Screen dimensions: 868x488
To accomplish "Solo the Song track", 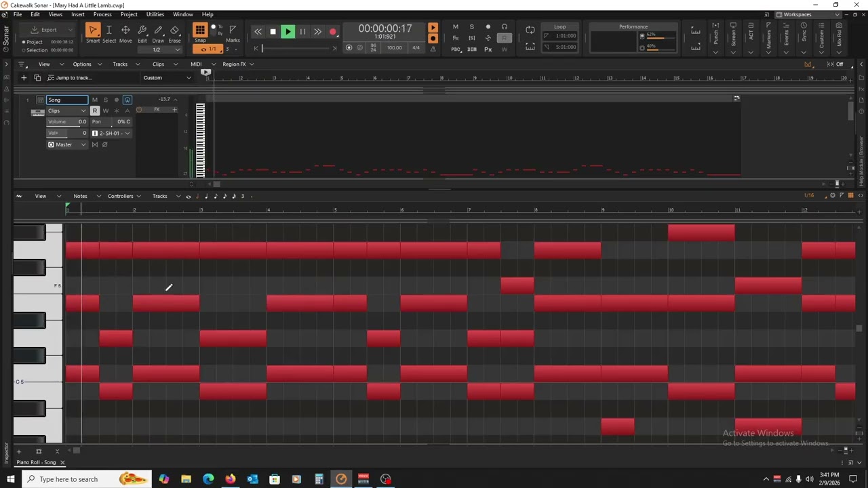I will (x=105, y=100).
